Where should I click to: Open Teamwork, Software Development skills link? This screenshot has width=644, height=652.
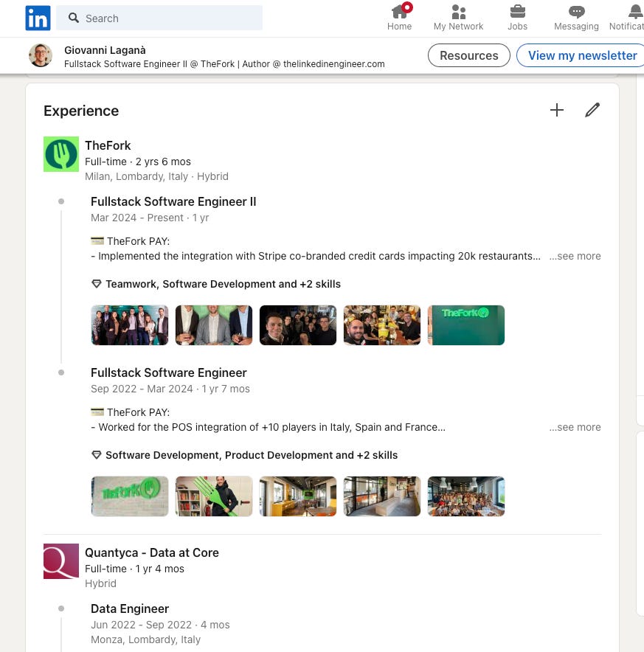[223, 284]
